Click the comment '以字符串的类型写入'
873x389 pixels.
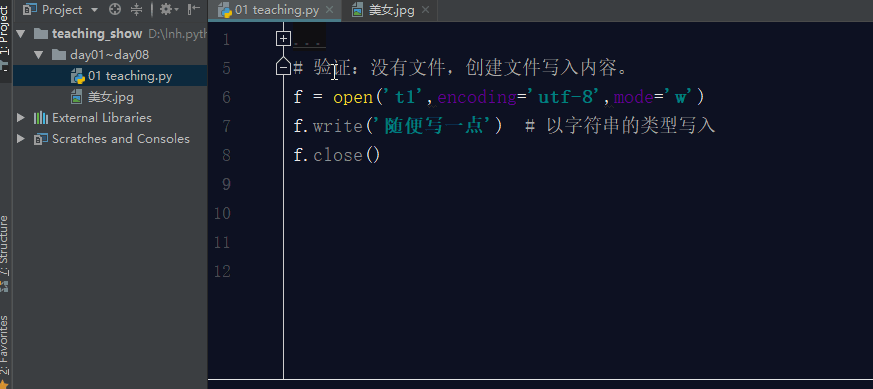(630, 126)
